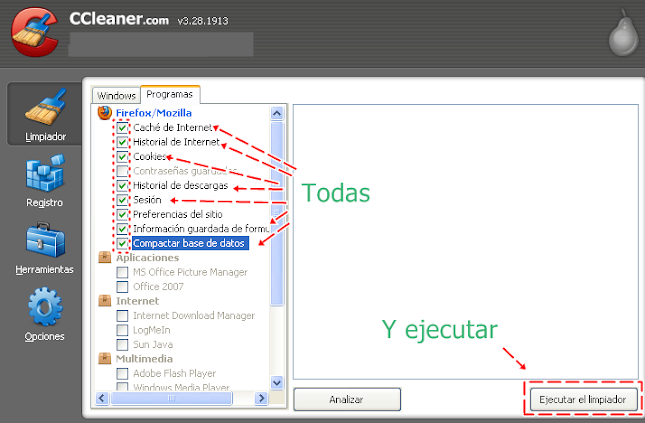Uncheck Información guardada de formularios checkbox
Screen dimensions: 645x423
pyautogui.click(x=122, y=228)
